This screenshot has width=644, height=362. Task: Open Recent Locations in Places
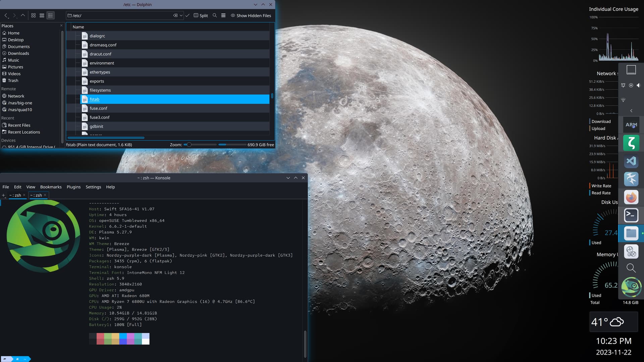pyautogui.click(x=31, y=132)
